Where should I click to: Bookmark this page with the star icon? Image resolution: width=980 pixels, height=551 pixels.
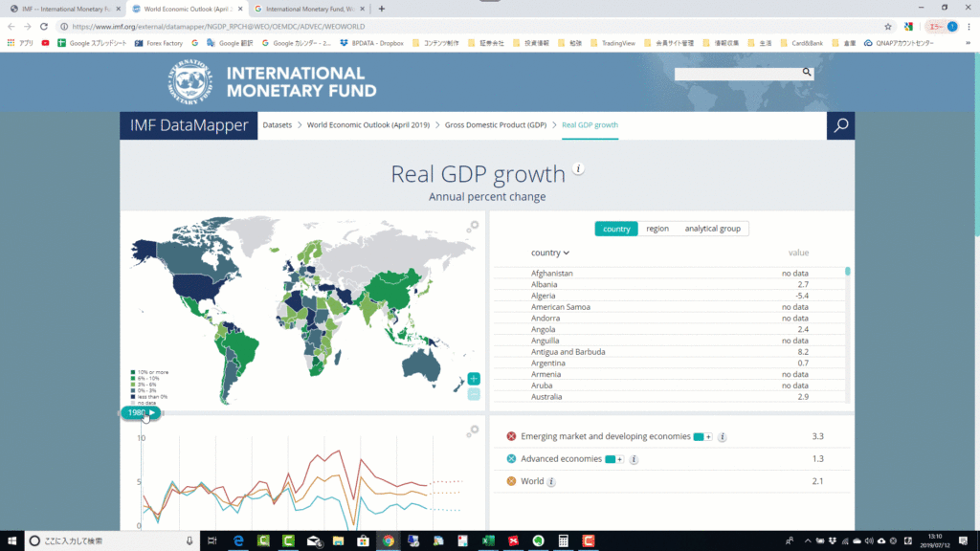coord(887,26)
